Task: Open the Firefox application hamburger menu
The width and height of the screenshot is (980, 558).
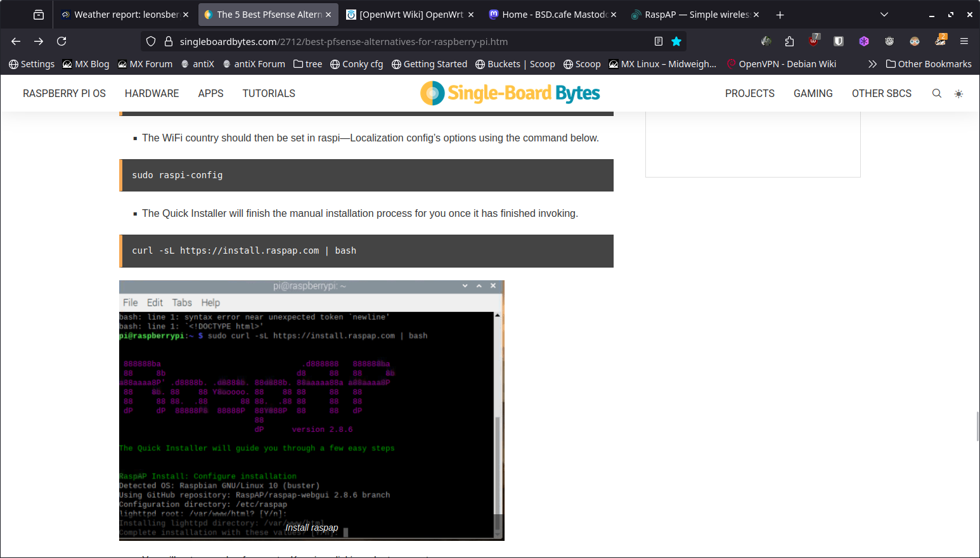Action: (x=964, y=41)
